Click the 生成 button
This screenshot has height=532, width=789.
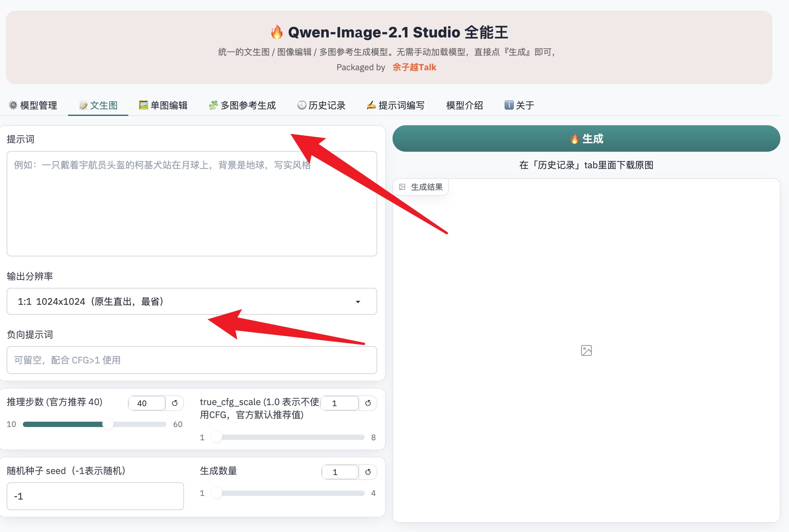pyautogui.click(x=586, y=138)
